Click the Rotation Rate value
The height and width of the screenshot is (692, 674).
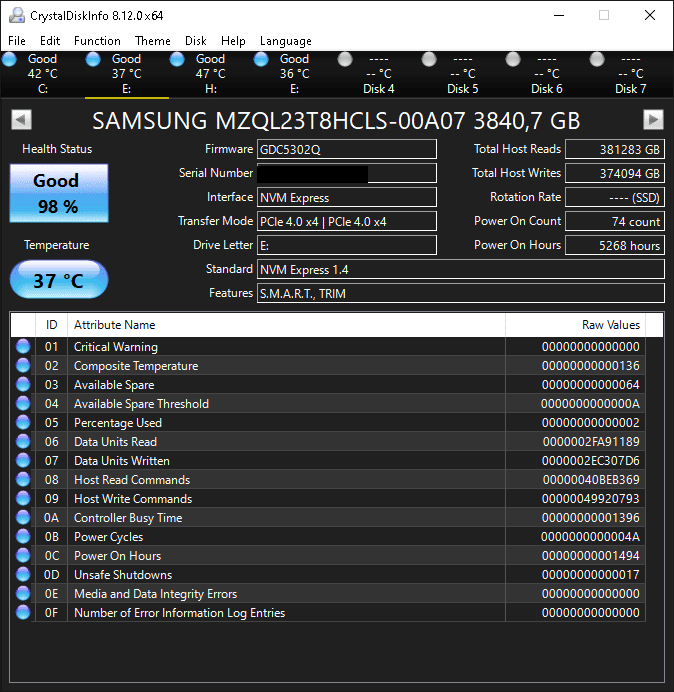[x=615, y=197]
